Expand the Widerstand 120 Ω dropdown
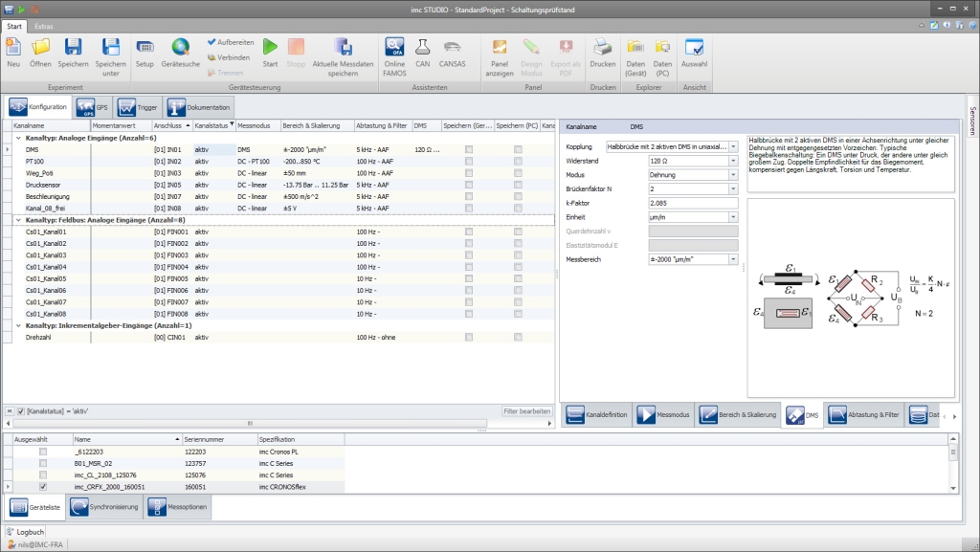The image size is (980, 552). pos(733,162)
